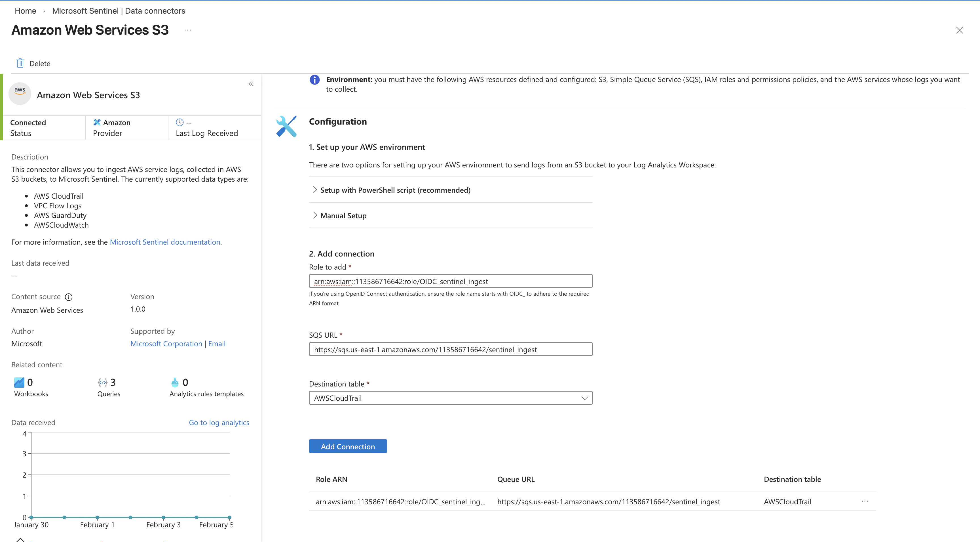Click the blue Environment info icon
The height and width of the screenshot is (542, 980).
click(315, 79)
